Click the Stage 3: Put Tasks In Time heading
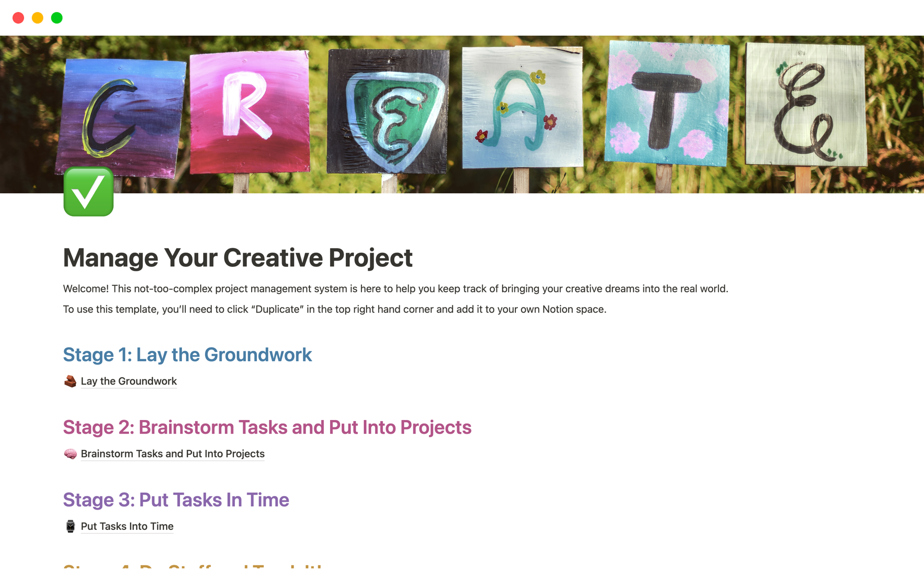Viewport: 924px width, 578px height. tap(176, 500)
